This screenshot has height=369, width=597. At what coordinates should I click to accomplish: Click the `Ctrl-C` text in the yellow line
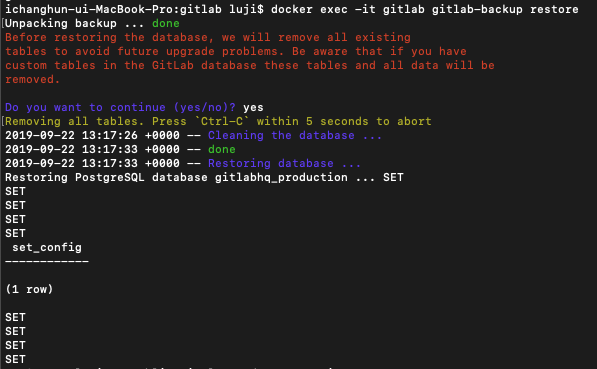[x=222, y=121]
